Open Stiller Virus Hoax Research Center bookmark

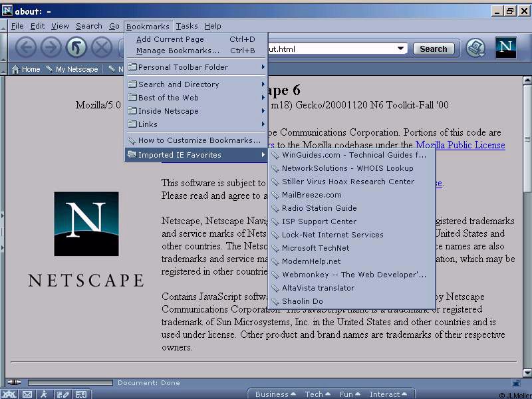coord(352,182)
